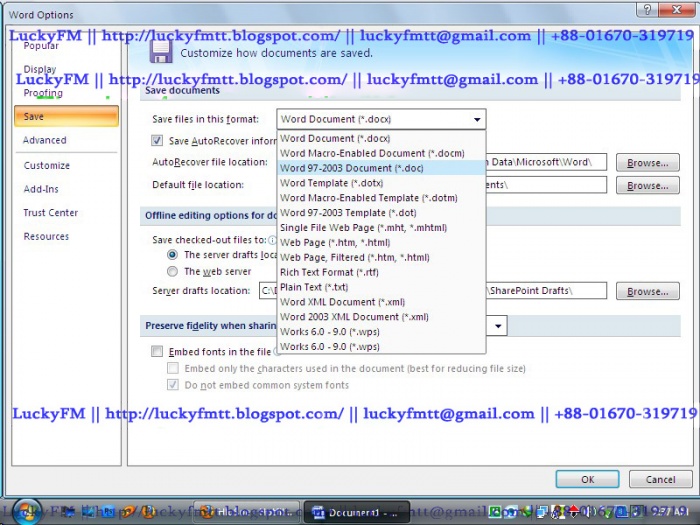Screen dimensions: 700x525
Task: Click the Save files in this format combo box
Action: (x=381, y=119)
